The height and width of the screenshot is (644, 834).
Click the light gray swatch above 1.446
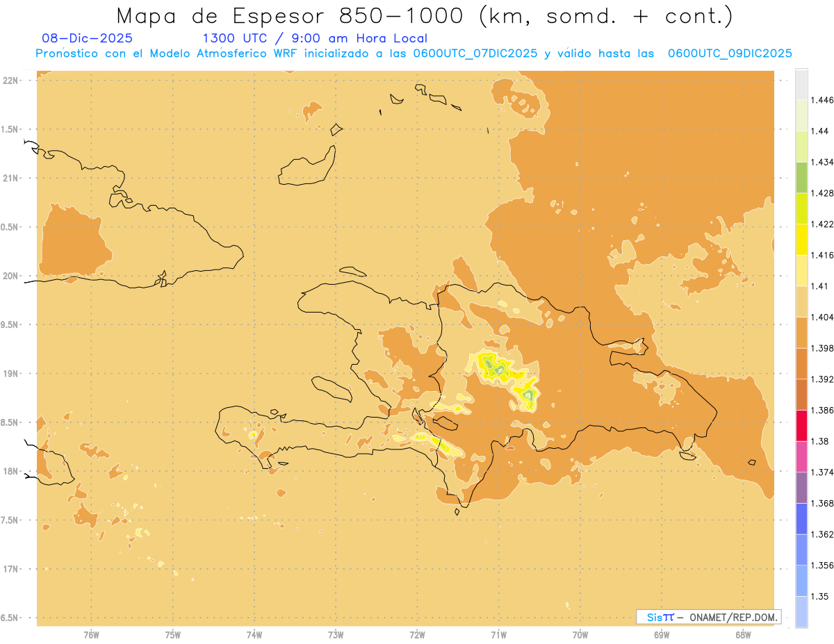(x=801, y=84)
